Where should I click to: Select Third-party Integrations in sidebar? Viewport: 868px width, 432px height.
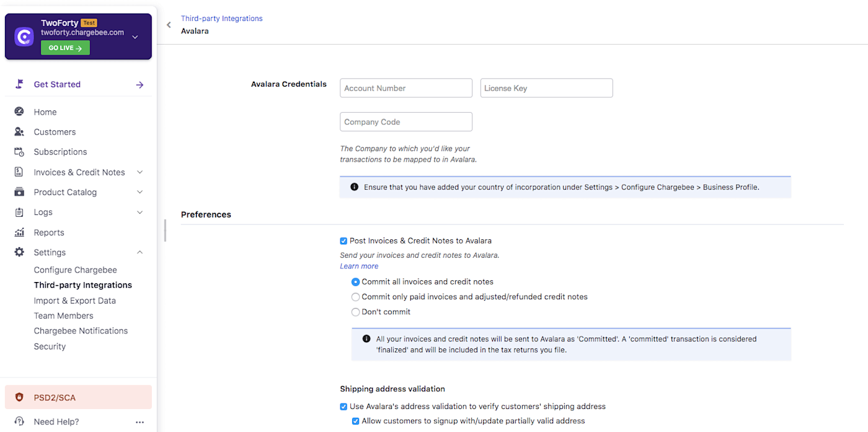82,285
